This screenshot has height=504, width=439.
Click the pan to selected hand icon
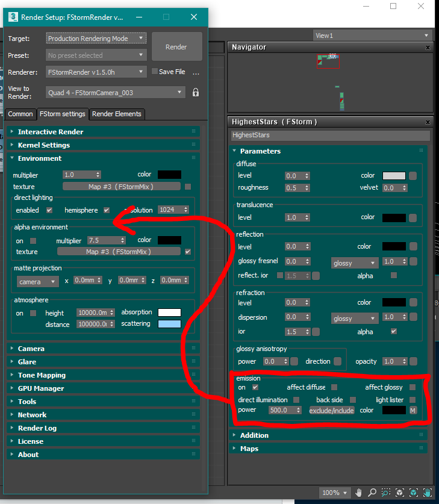click(x=427, y=492)
